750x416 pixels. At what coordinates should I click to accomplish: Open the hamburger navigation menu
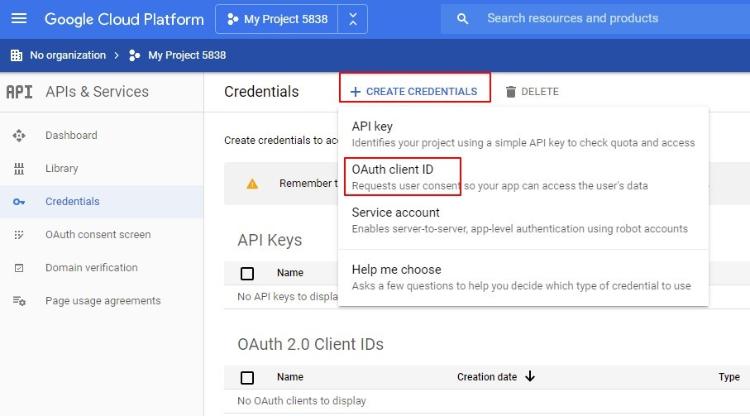point(19,19)
